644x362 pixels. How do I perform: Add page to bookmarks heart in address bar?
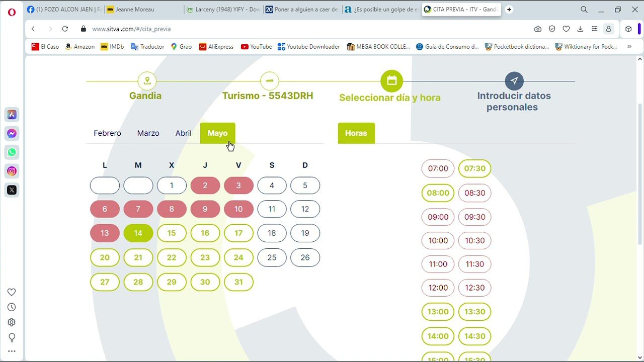point(566,29)
